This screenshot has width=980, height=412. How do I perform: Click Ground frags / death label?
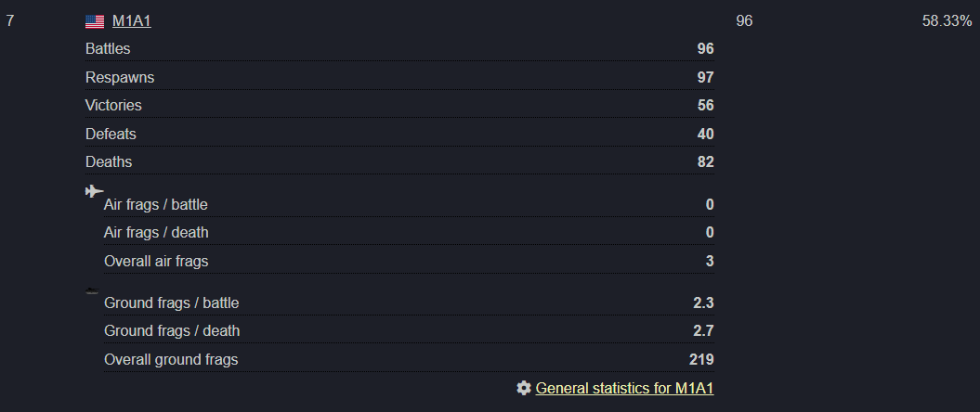click(172, 331)
